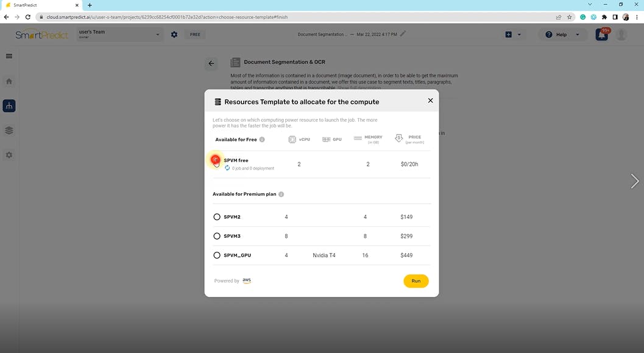Click the $0/20h price text
Viewport: 644px width, 353px height.
click(x=409, y=165)
